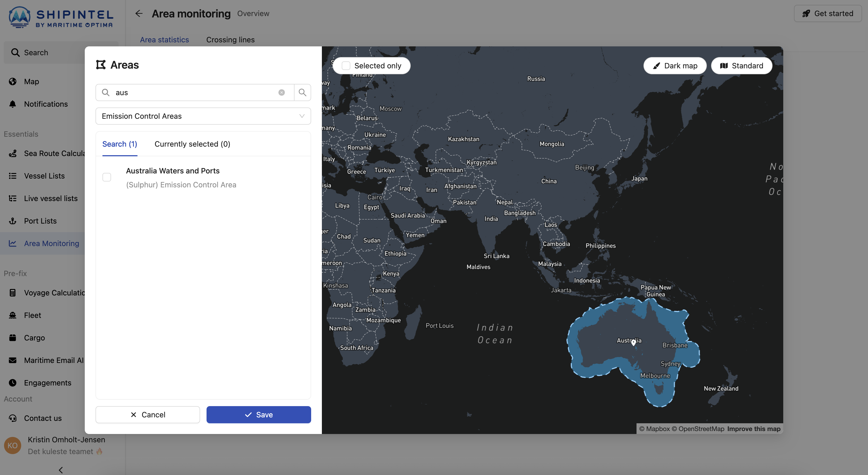Open the Notifications bell in the sidebar
Screen dimensions: 868x475
click(13, 104)
